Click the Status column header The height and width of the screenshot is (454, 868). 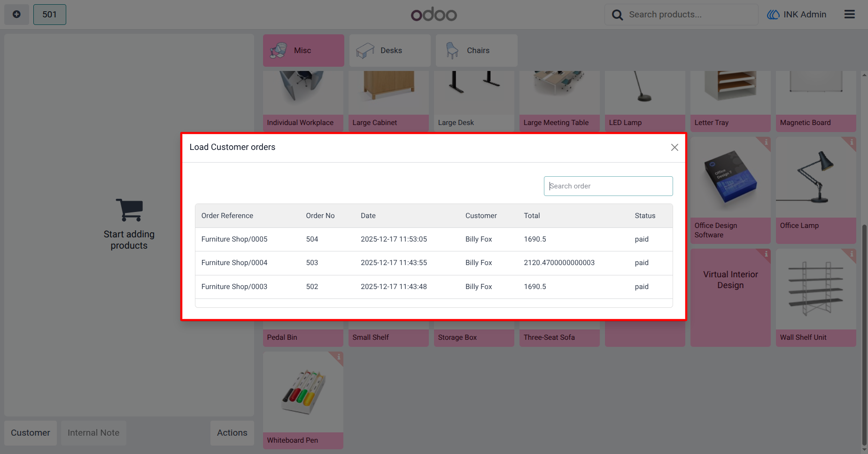[645, 216]
